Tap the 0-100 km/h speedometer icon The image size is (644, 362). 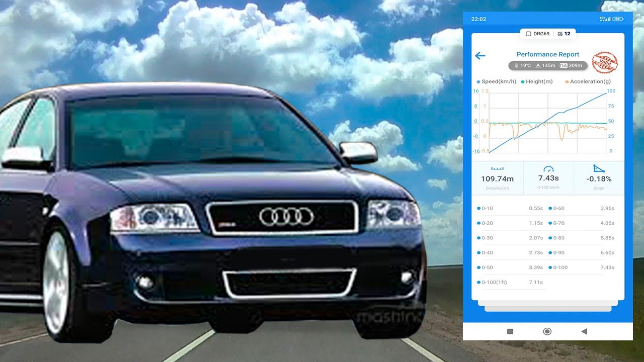click(548, 169)
